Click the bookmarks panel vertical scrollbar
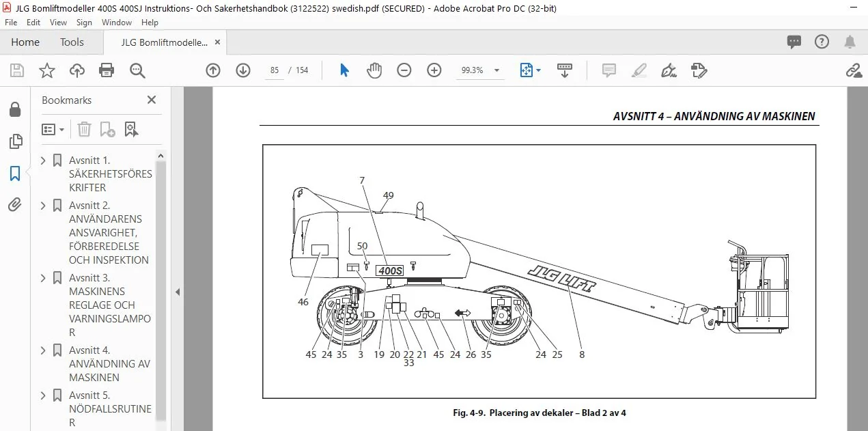 coord(161,290)
